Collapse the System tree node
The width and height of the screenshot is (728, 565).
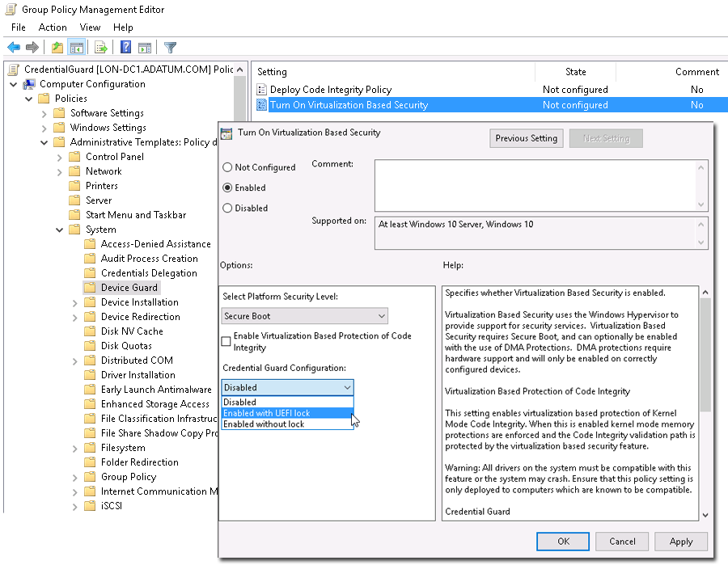tap(59, 230)
